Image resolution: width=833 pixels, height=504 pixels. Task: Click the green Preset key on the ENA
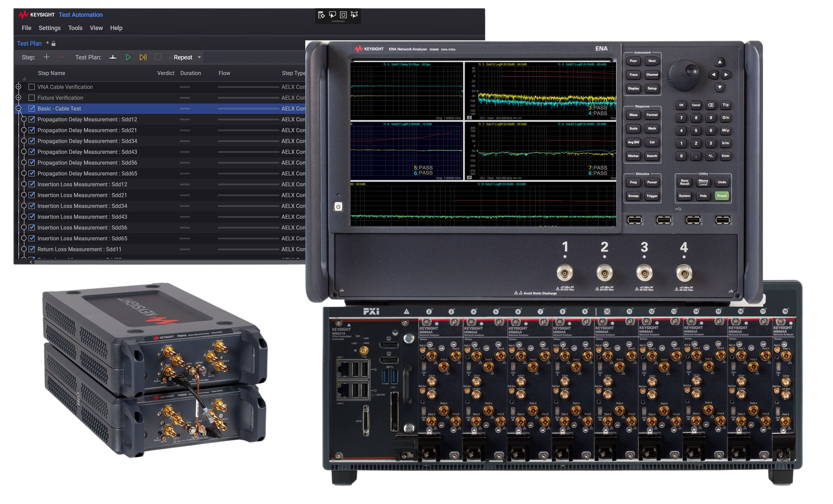(x=722, y=196)
